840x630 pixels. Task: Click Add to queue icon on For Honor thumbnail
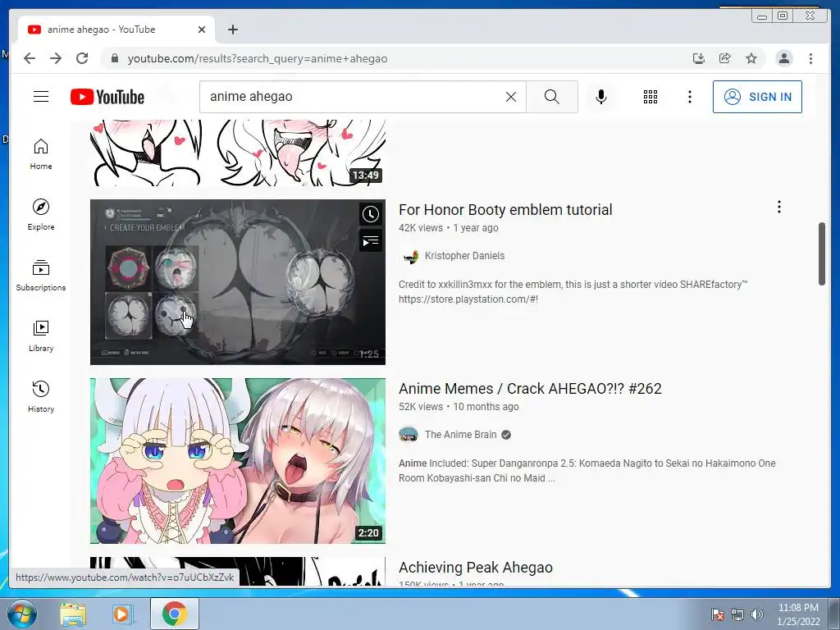tap(371, 241)
